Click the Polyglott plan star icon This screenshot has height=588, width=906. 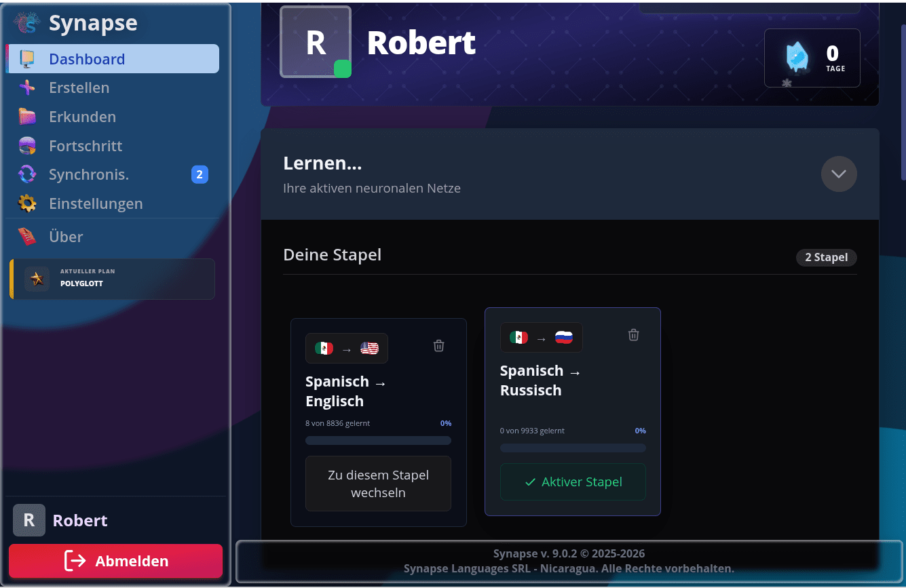point(37,279)
